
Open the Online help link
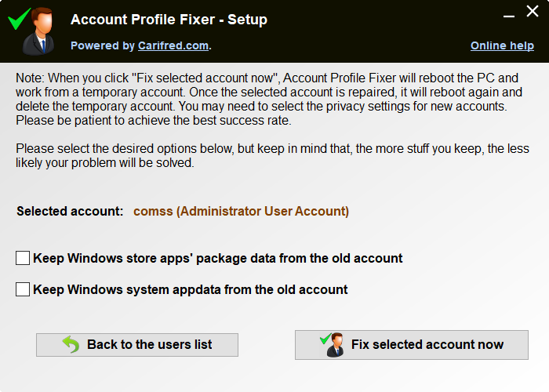pos(502,45)
